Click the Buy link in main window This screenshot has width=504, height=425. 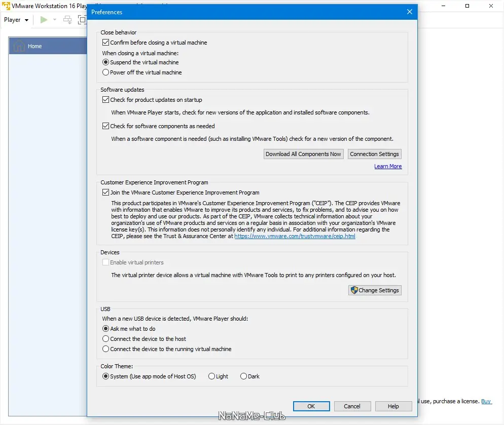(x=486, y=401)
